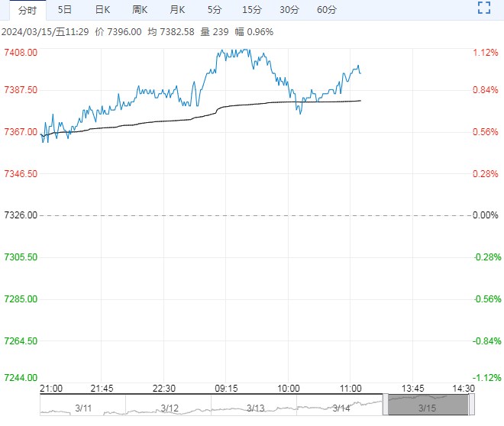Switch to 周K weekly chart

point(140,10)
